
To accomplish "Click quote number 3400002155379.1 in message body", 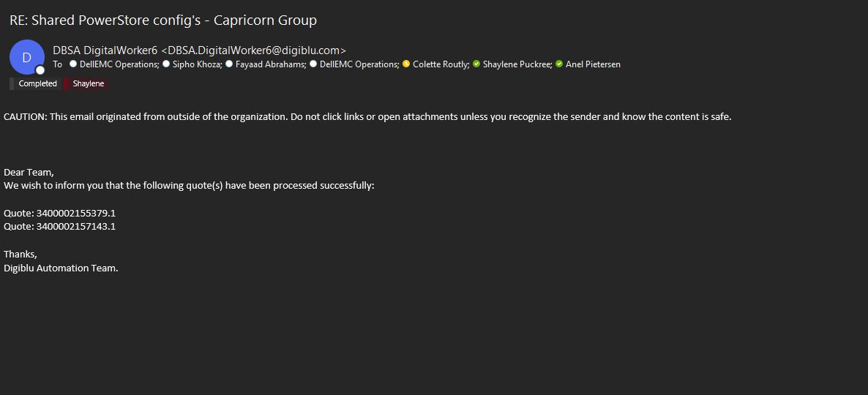I will [x=76, y=213].
